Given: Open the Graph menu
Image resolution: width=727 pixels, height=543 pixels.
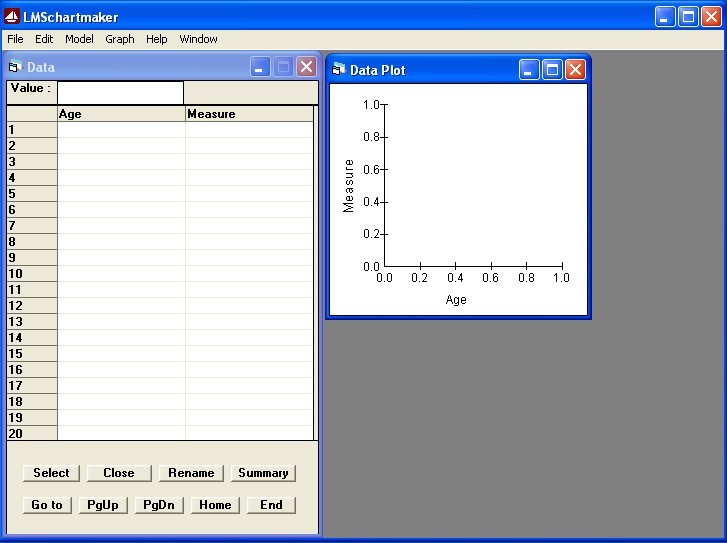Looking at the screenshot, I should pos(120,39).
